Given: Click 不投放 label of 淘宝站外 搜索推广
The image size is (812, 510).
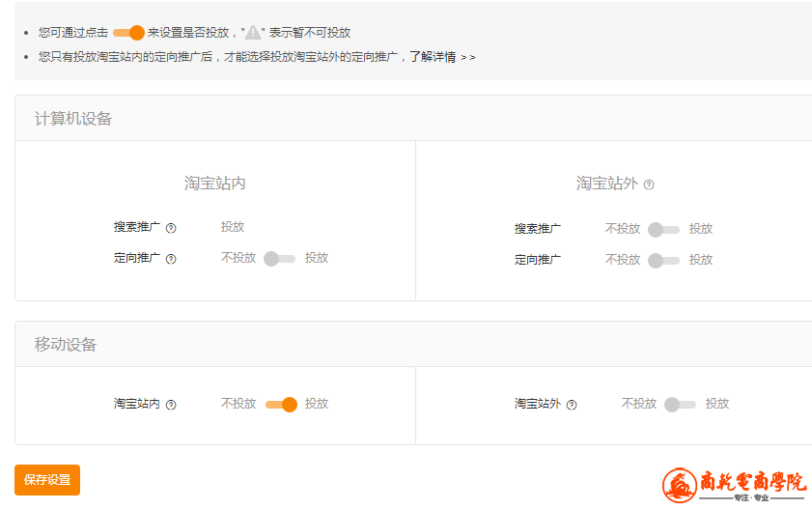Looking at the screenshot, I should [x=623, y=229].
